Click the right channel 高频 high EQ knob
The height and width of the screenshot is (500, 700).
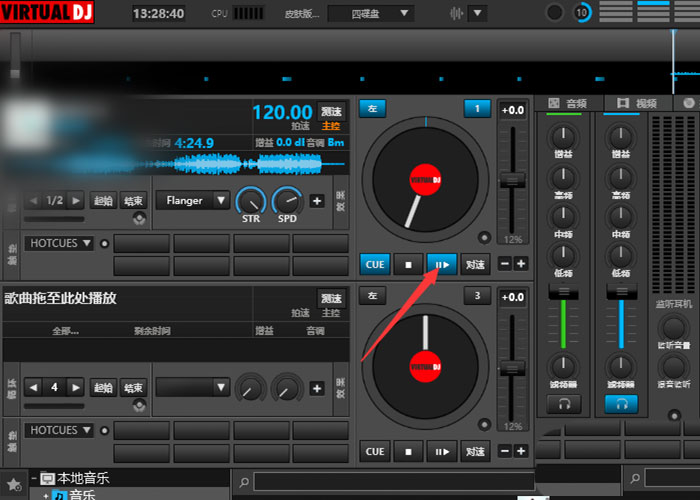click(x=621, y=177)
